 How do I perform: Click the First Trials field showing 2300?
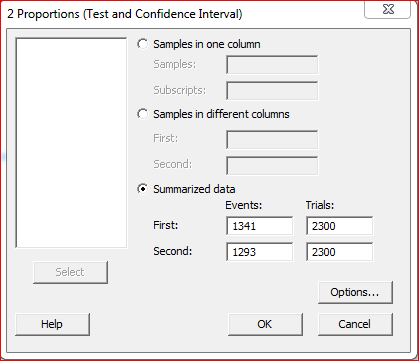click(x=339, y=226)
